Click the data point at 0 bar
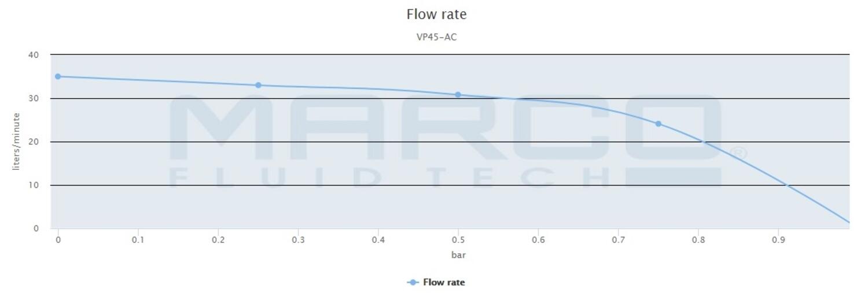The height and width of the screenshot is (293, 868). [58, 76]
